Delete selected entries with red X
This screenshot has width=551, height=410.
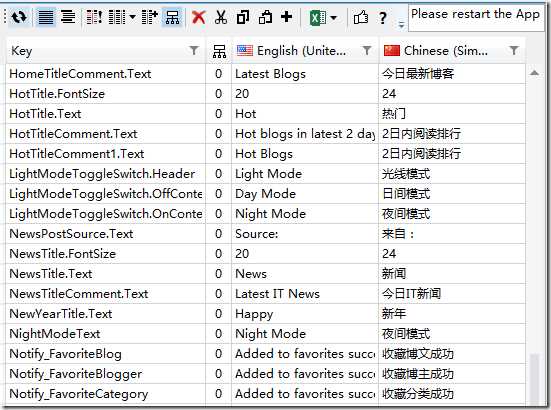199,17
